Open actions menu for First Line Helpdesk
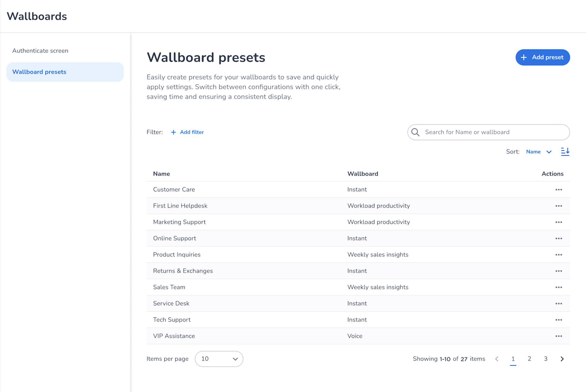 [x=559, y=206]
